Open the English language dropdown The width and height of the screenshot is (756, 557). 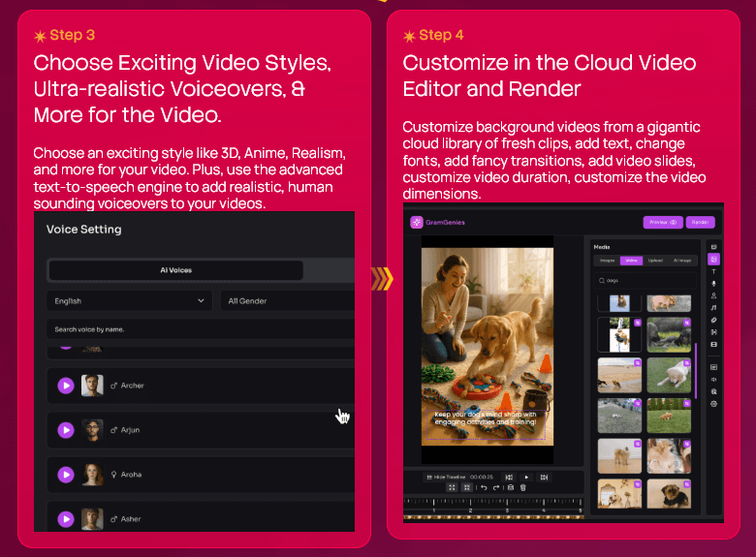pyautogui.click(x=130, y=301)
